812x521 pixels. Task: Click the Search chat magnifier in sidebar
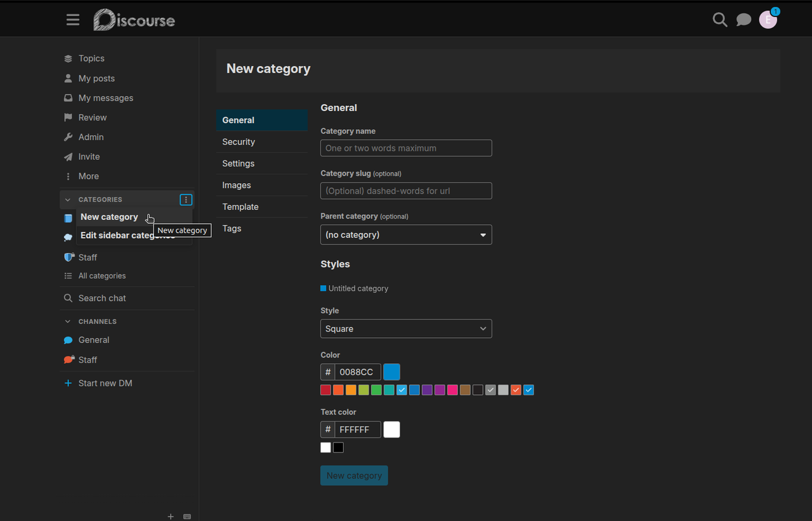pyautogui.click(x=67, y=298)
